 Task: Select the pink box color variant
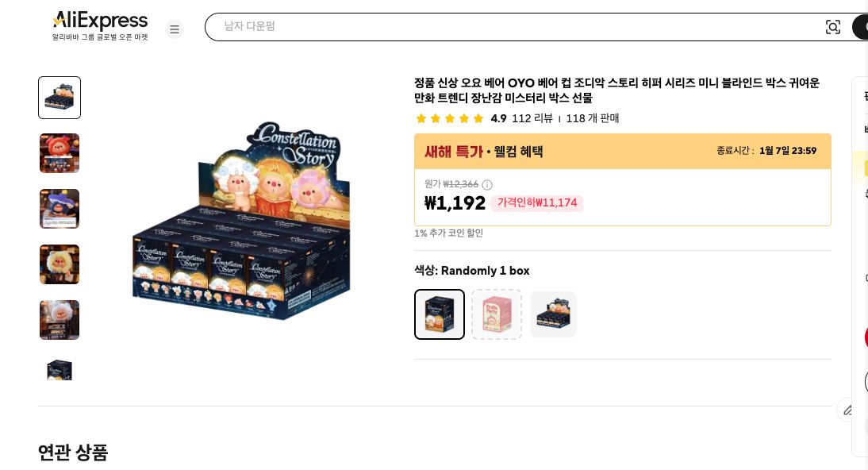497,314
